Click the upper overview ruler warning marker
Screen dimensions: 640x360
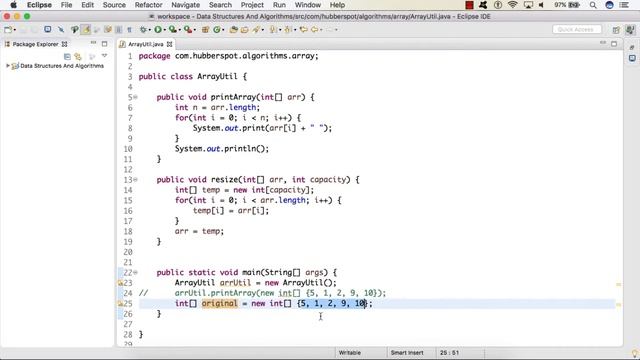(x=618, y=284)
